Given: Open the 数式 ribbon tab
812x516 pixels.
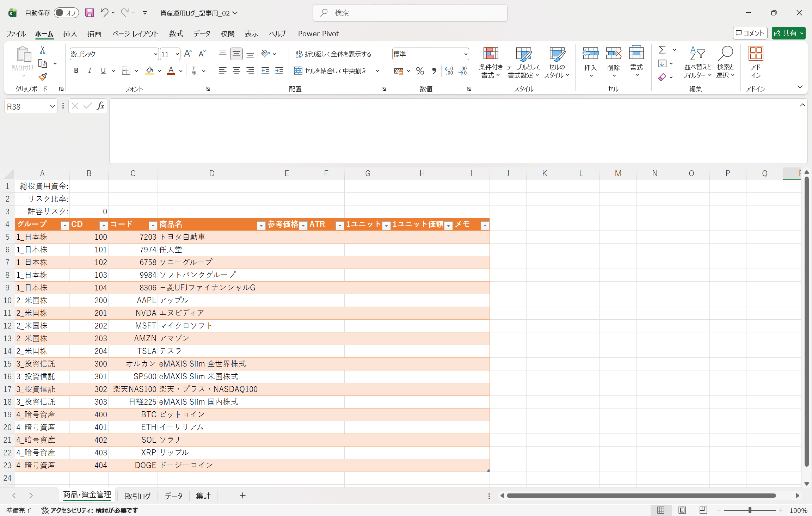Looking at the screenshot, I should (x=176, y=33).
